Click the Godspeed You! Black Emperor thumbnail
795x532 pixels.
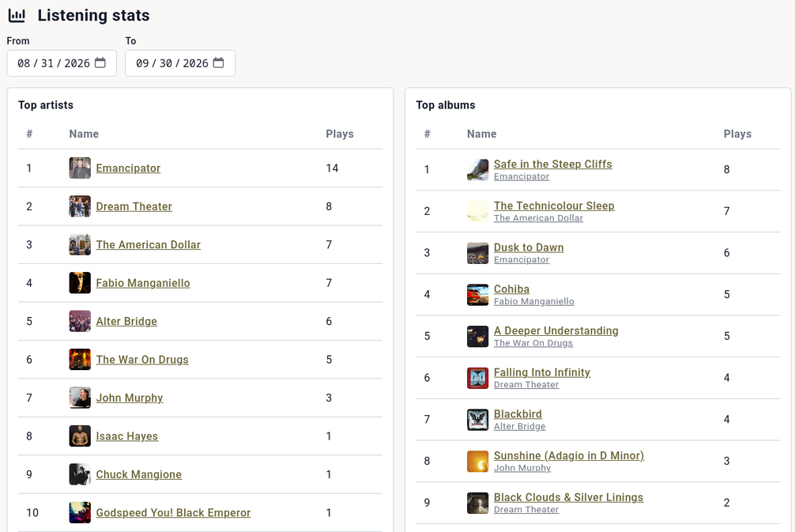tap(80, 513)
